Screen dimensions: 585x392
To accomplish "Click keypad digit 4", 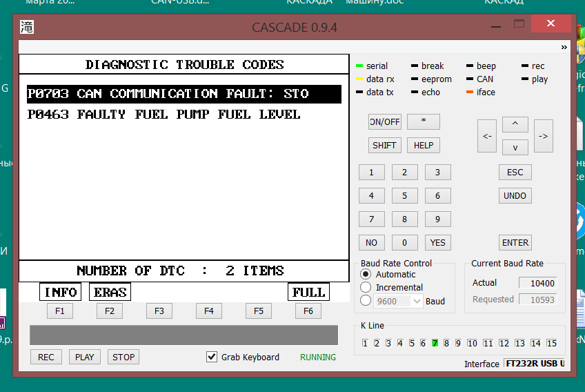I will tap(372, 195).
